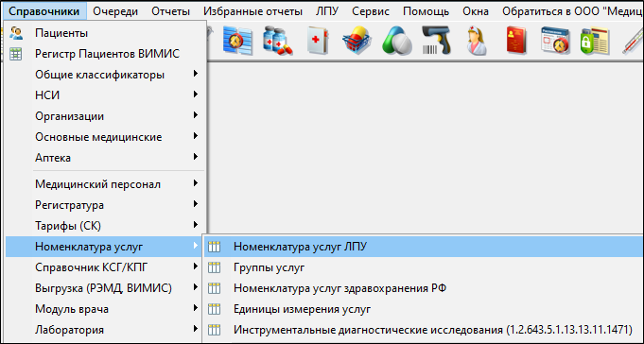
Task: Open the medical record book with red cross icon
Action: pyautogui.click(x=318, y=41)
